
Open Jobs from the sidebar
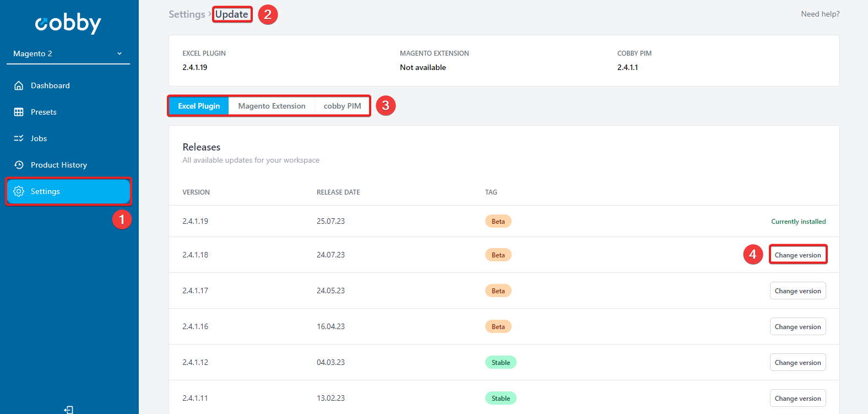tap(68, 138)
